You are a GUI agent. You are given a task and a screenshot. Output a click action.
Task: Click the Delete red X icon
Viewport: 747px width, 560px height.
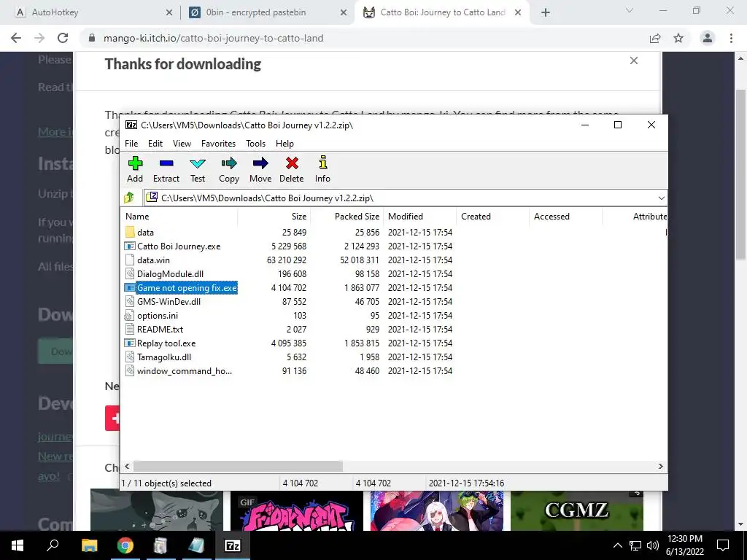point(292,163)
